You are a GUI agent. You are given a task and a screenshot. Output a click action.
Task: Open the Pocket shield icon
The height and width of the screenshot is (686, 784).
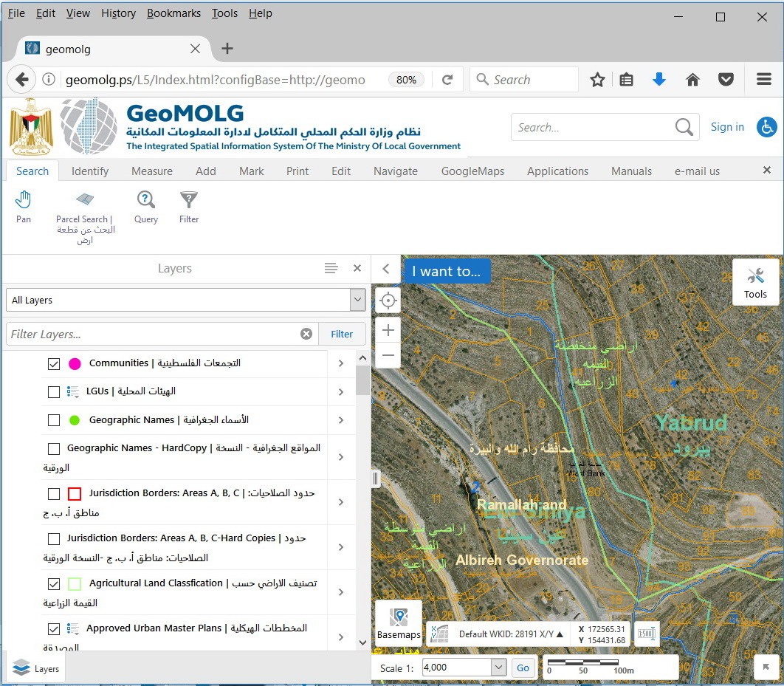726,80
